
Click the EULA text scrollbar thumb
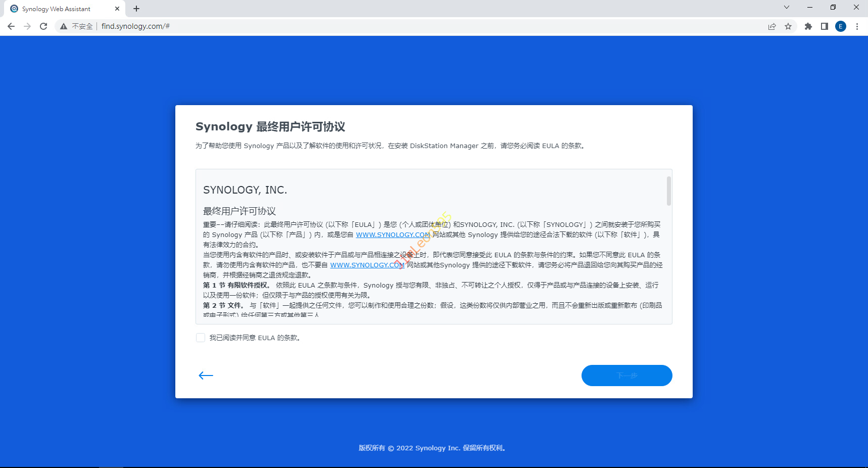click(x=668, y=191)
